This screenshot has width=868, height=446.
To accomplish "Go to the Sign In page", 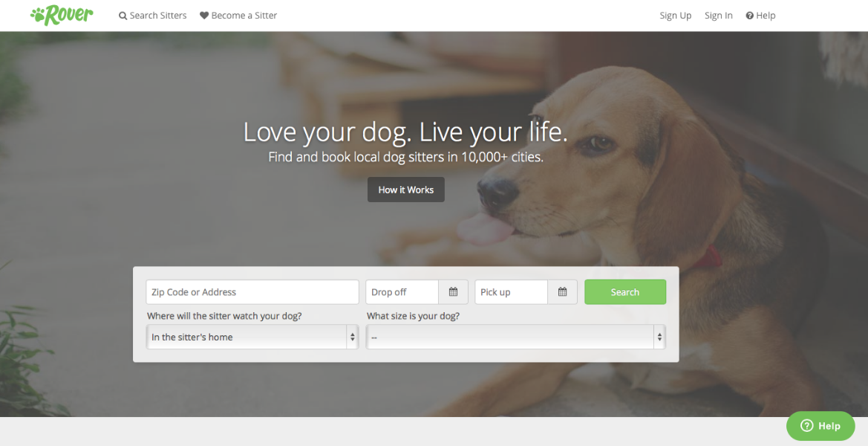I will (x=719, y=16).
